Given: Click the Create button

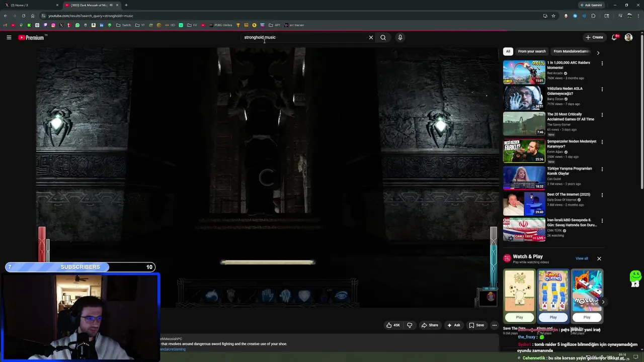Looking at the screenshot, I should [594, 37].
